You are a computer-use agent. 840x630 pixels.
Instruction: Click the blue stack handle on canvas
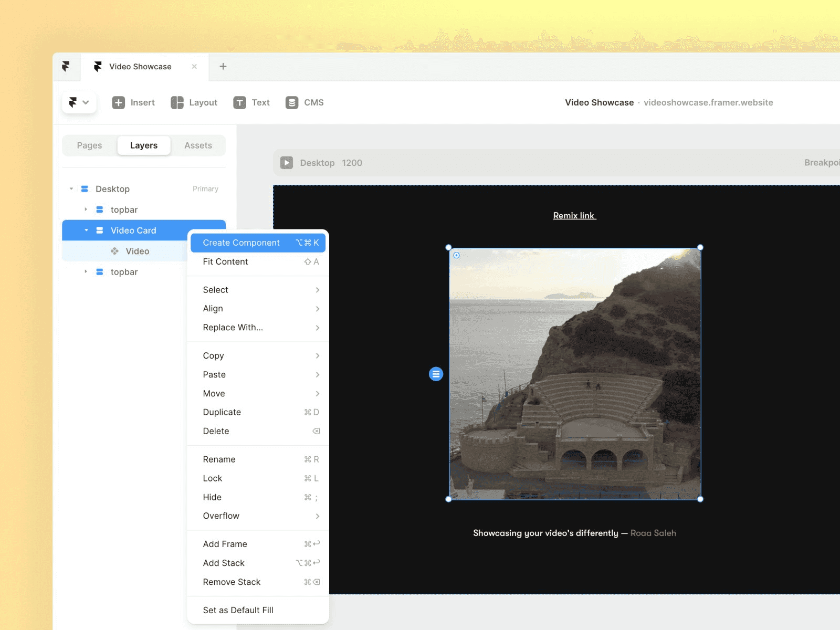(x=436, y=374)
